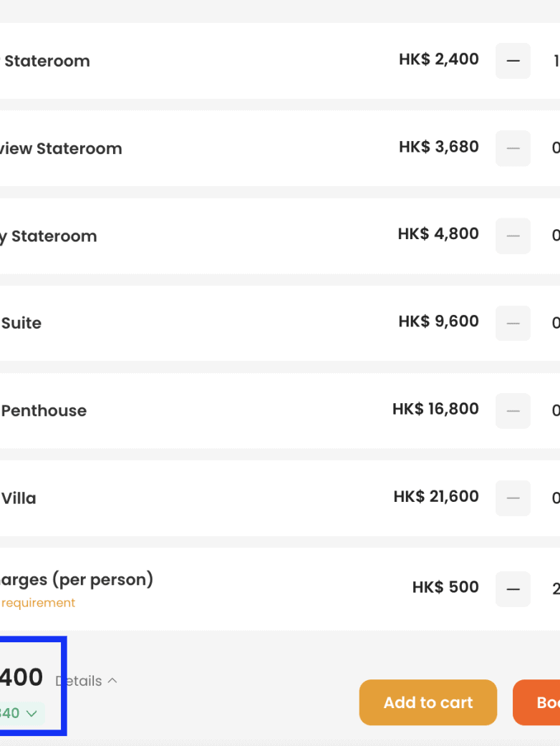Click the HK$ 16,800 Penthouse price

point(435,409)
